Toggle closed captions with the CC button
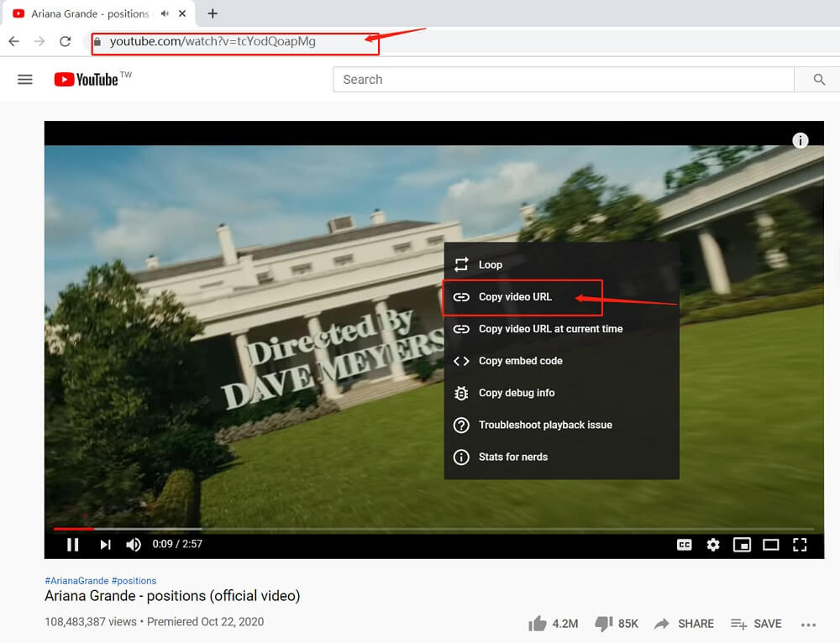The image size is (840, 643). pyautogui.click(x=684, y=545)
